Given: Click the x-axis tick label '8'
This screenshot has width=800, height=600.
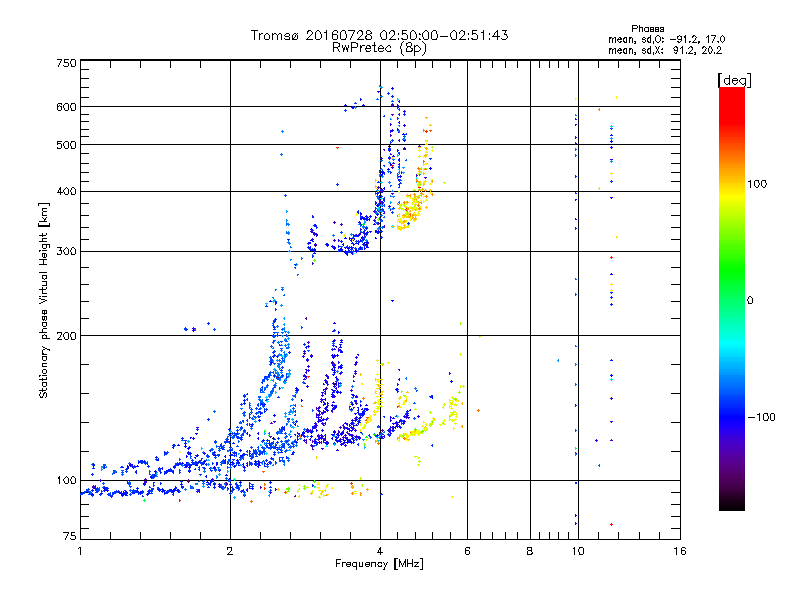Looking at the screenshot, I should (530, 551).
